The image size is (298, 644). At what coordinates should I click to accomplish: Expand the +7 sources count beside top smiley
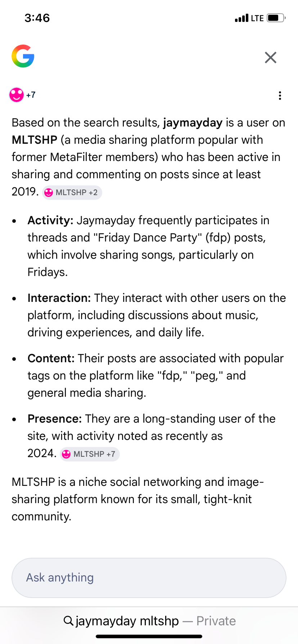(x=31, y=95)
